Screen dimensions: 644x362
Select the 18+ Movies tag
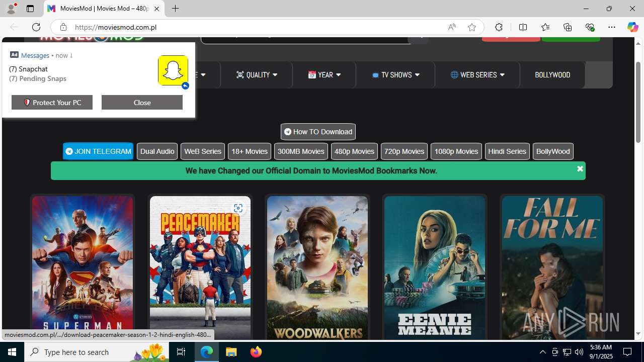[249, 151]
